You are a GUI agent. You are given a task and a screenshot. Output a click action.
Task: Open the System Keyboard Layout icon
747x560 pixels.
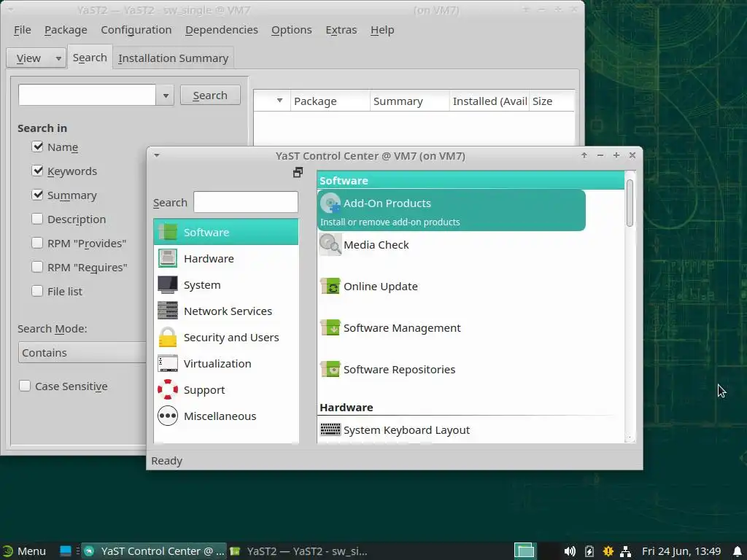[x=330, y=429]
